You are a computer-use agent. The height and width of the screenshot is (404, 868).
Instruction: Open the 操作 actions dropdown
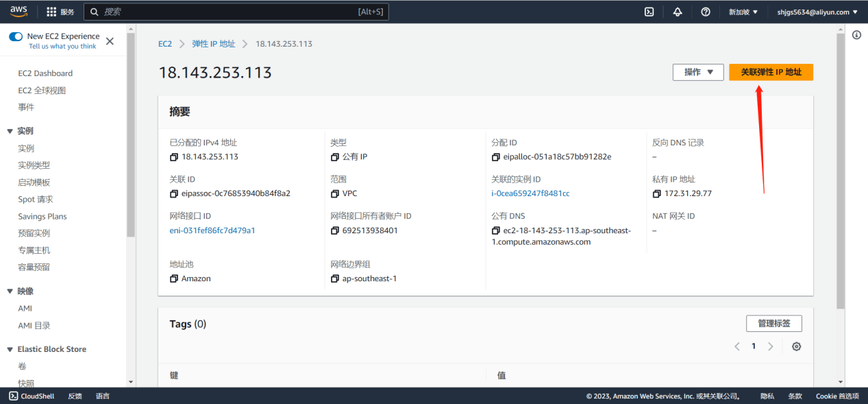tap(698, 72)
